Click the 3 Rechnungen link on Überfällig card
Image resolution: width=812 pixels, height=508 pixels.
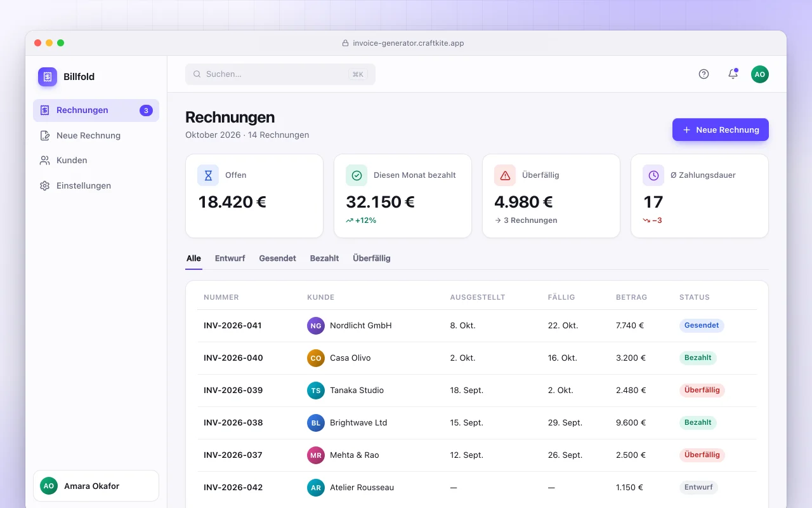526,220
